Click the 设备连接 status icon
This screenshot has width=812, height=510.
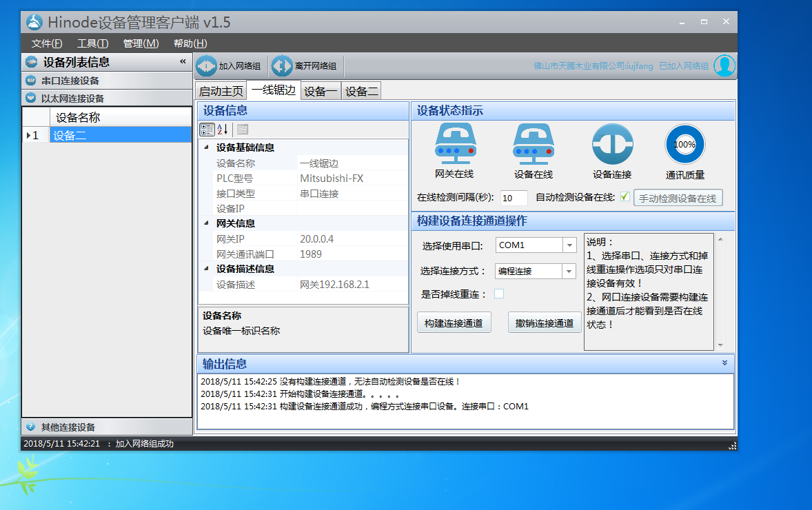pos(612,144)
